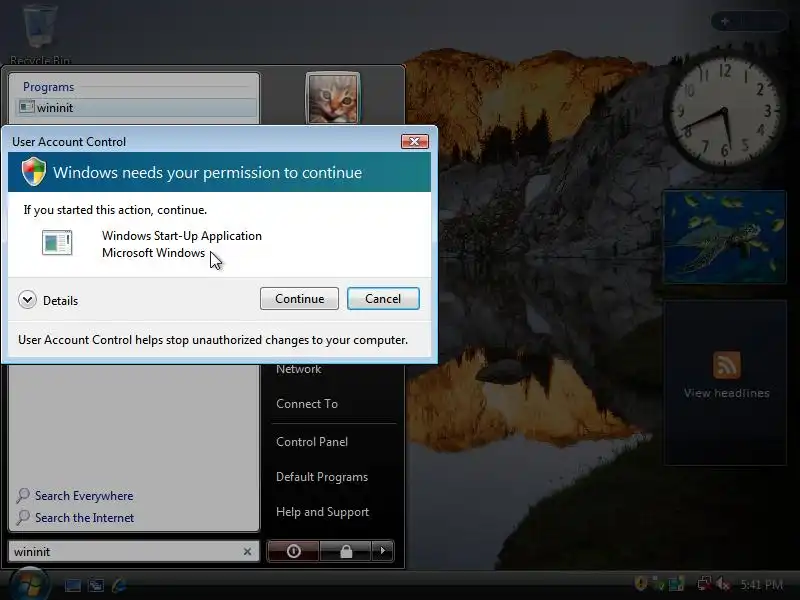Click the sea turtle slideshow gadget
Viewport: 800px width, 600px height.
pyautogui.click(x=724, y=237)
